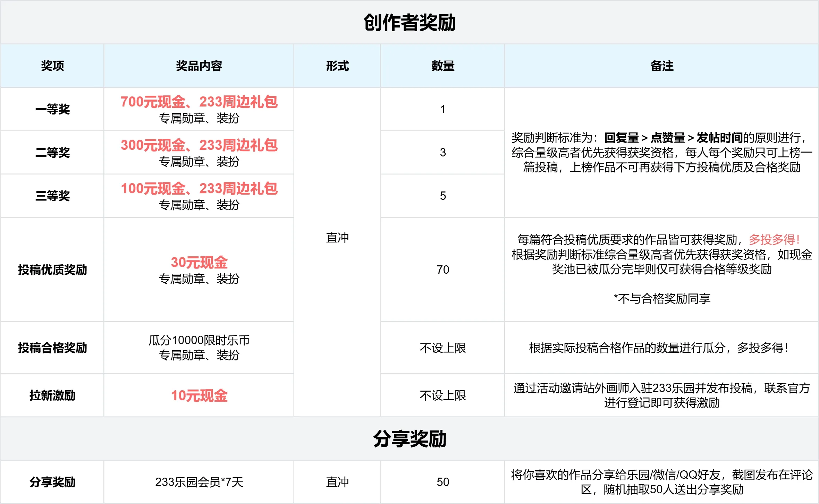The height and width of the screenshot is (504, 819).
Task: Select the 二等奖 row label
Action: (x=52, y=153)
